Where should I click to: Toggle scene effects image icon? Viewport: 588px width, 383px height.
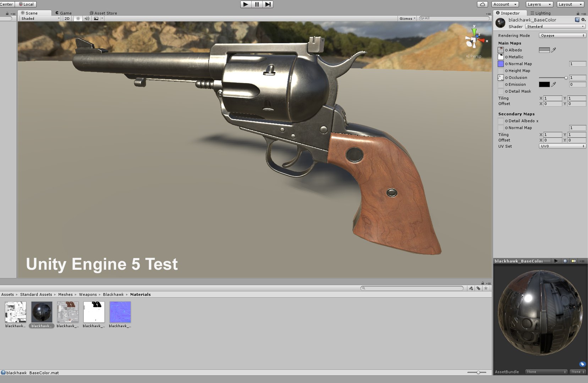click(96, 18)
